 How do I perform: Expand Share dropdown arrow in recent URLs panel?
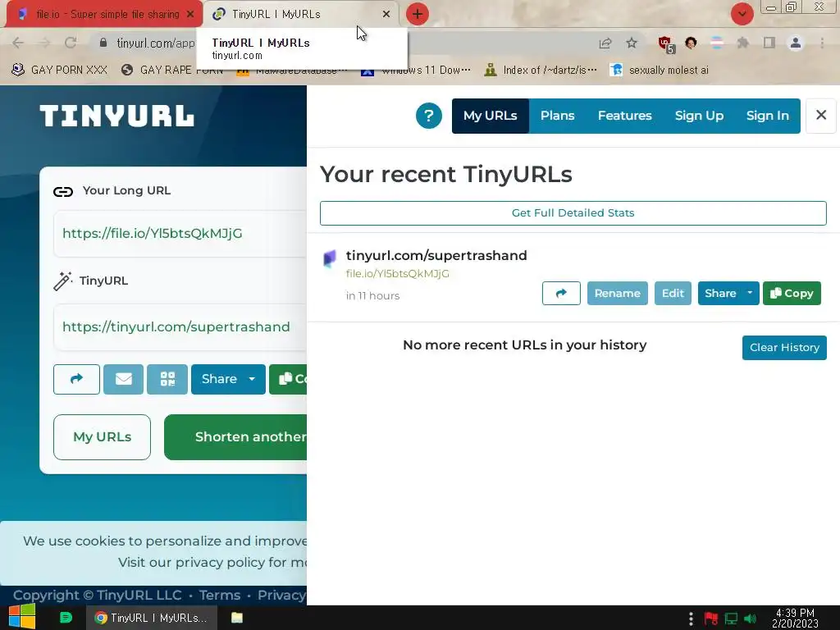click(750, 293)
